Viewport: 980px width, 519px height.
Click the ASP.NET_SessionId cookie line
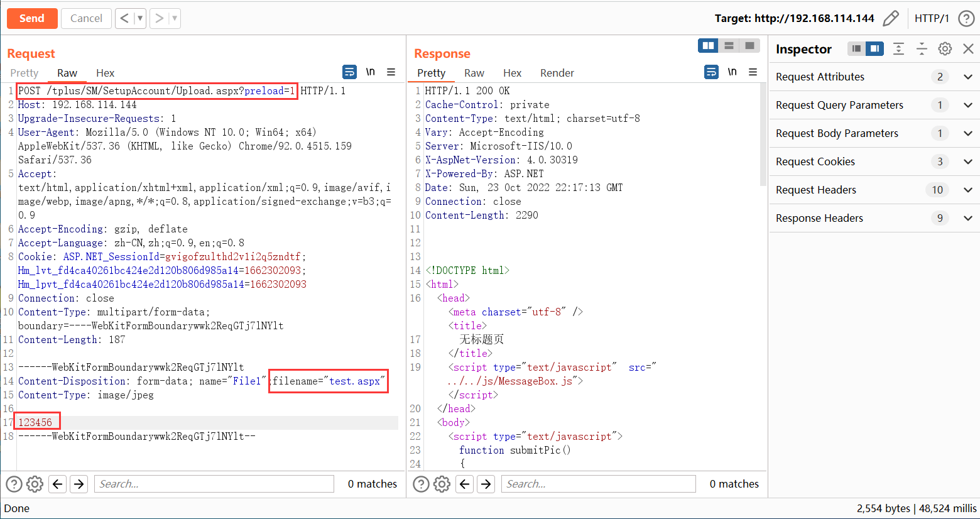[162, 257]
